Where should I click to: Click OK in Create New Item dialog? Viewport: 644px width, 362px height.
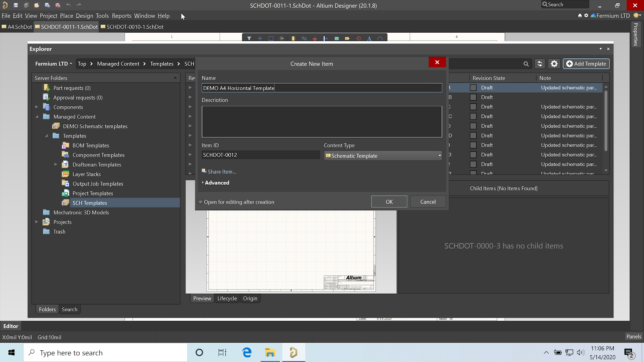pos(389,202)
